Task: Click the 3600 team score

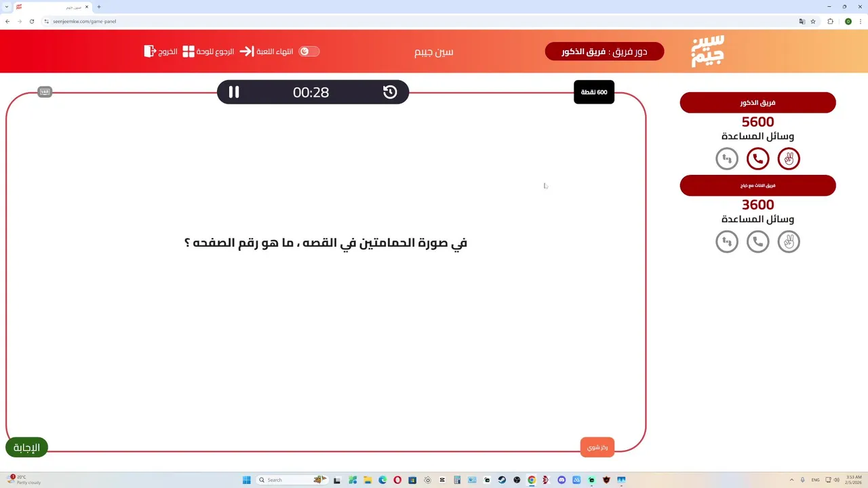Action: point(757,205)
